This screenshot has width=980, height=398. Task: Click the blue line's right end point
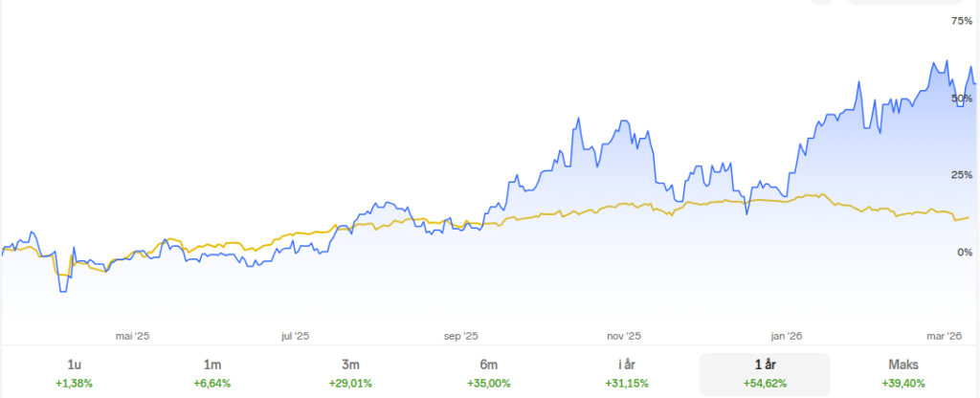pos(975,84)
